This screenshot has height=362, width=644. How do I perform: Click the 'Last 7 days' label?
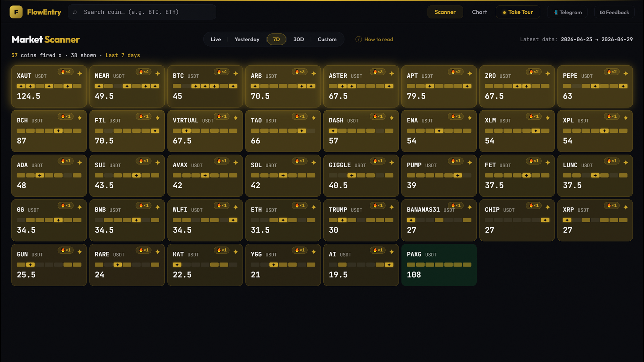(123, 55)
